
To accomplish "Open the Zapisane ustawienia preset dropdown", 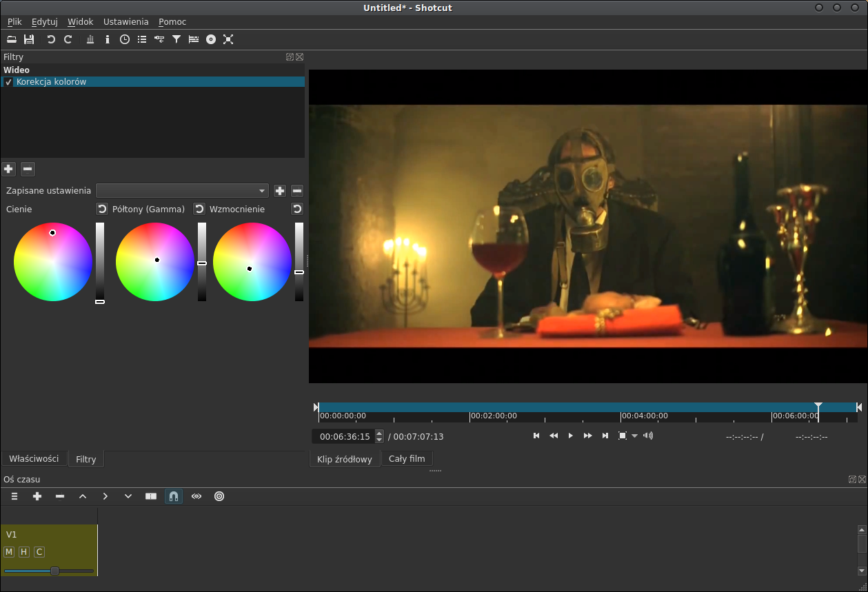I will click(x=182, y=191).
